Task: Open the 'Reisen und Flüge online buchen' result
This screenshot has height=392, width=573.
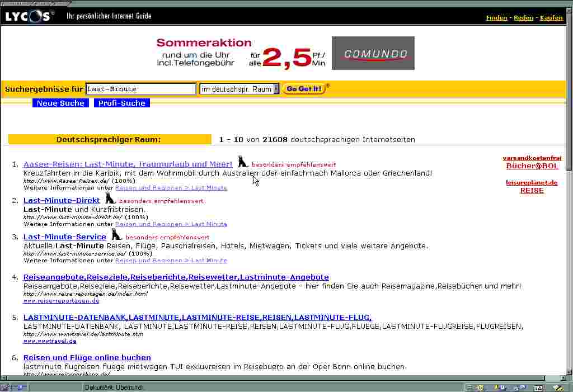Action: [x=87, y=357]
